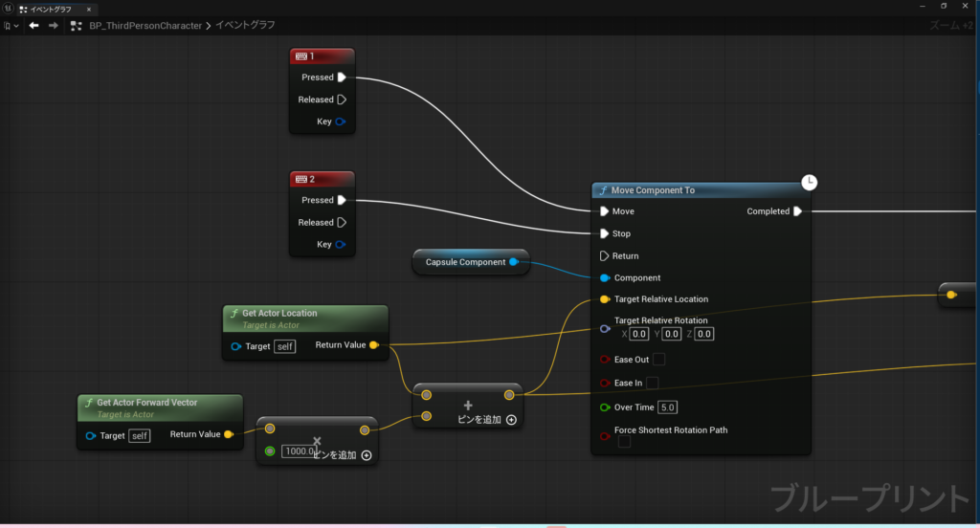
Task: Click the forward navigation arrow
Action: pyautogui.click(x=53, y=26)
